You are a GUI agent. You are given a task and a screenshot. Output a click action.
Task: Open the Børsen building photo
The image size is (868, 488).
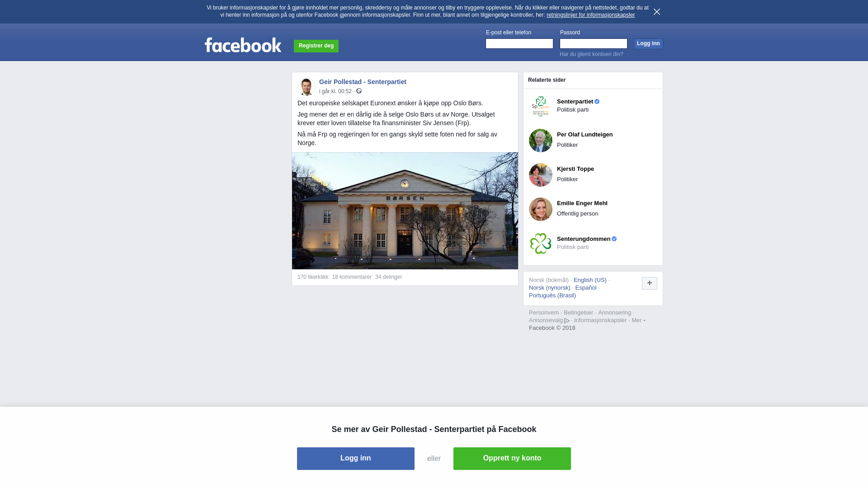tap(405, 211)
